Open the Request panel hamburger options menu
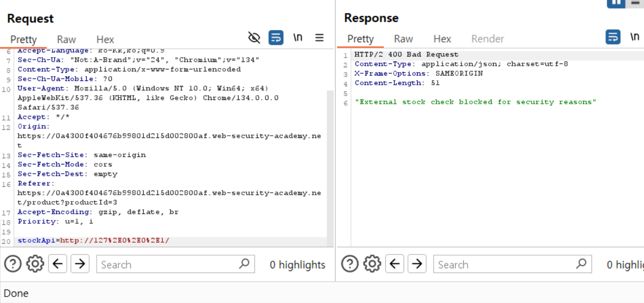644x303 pixels. pos(320,38)
